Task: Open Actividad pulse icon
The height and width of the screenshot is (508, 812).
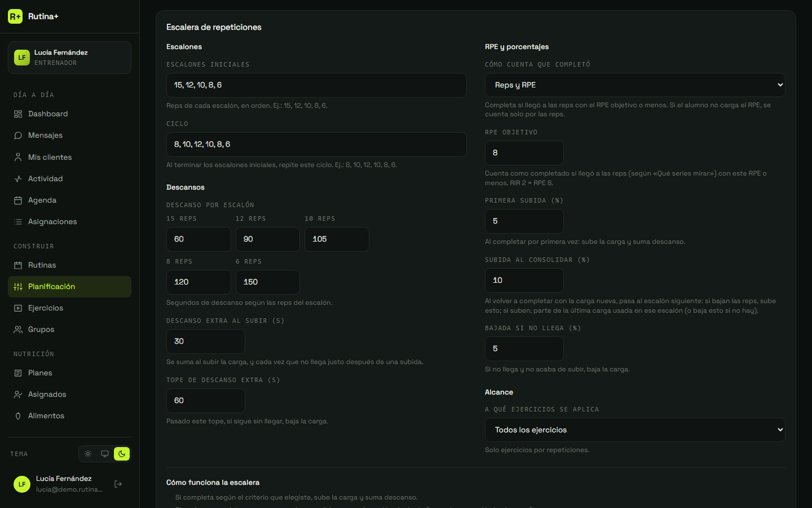Action: 18,179
